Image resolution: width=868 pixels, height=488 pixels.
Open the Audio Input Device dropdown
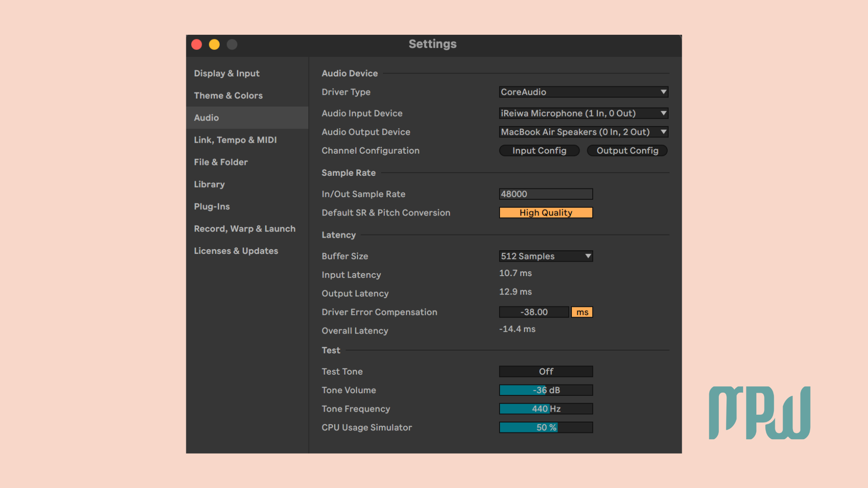click(x=583, y=113)
